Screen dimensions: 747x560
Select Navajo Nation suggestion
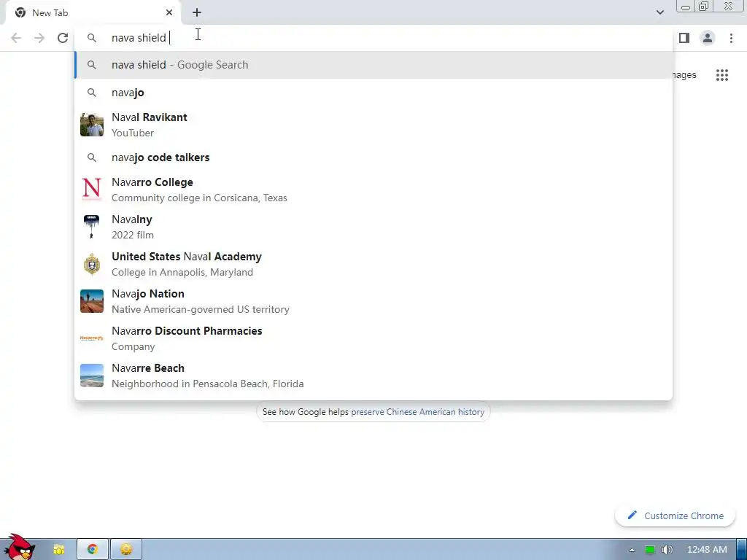pyautogui.click(x=373, y=301)
